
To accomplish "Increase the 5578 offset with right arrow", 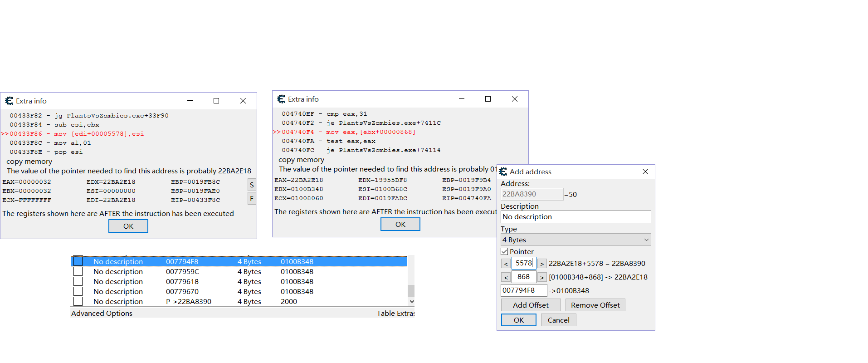I will pyautogui.click(x=542, y=264).
